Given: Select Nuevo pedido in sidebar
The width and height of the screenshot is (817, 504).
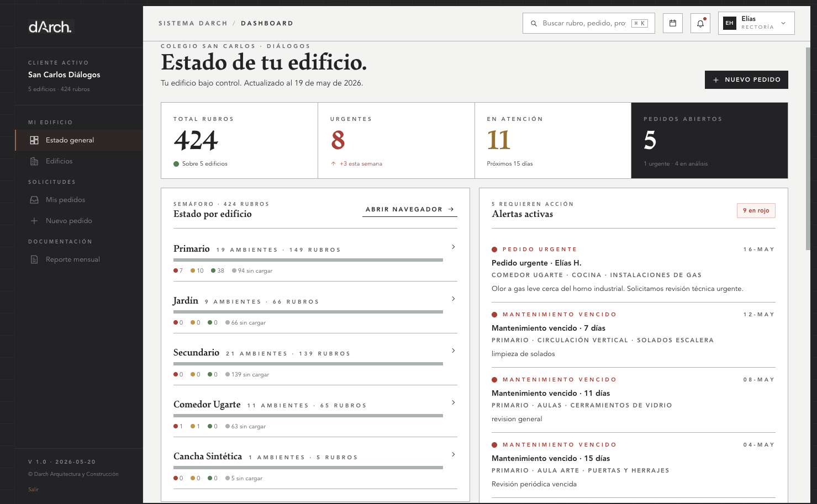Looking at the screenshot, I should 79,221.
